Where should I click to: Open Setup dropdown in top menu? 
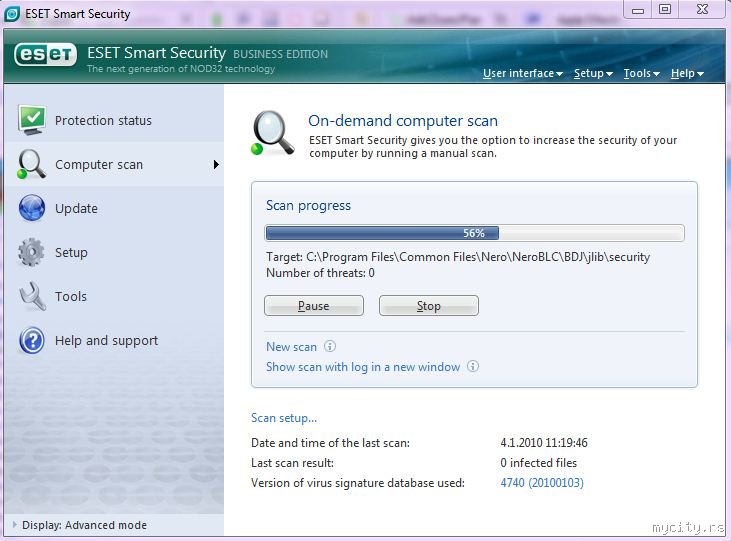[593, 73]
